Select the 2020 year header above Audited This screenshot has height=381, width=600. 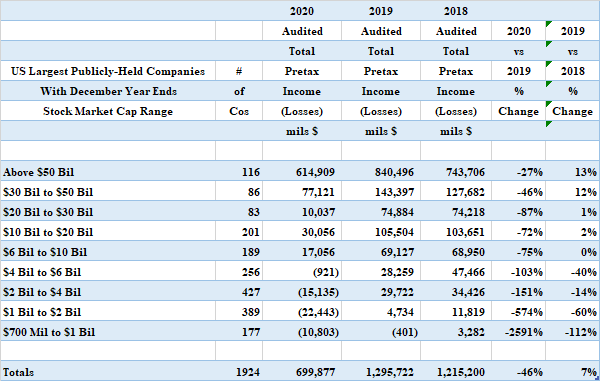pos(302,11)
